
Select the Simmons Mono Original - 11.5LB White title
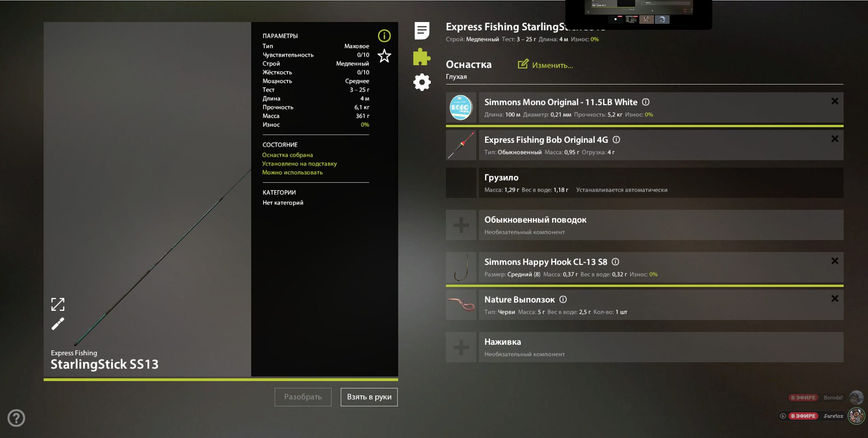pos(561,102)
